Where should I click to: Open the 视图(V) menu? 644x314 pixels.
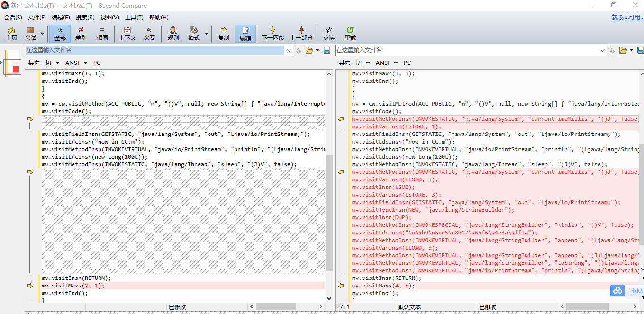point(109,18)
